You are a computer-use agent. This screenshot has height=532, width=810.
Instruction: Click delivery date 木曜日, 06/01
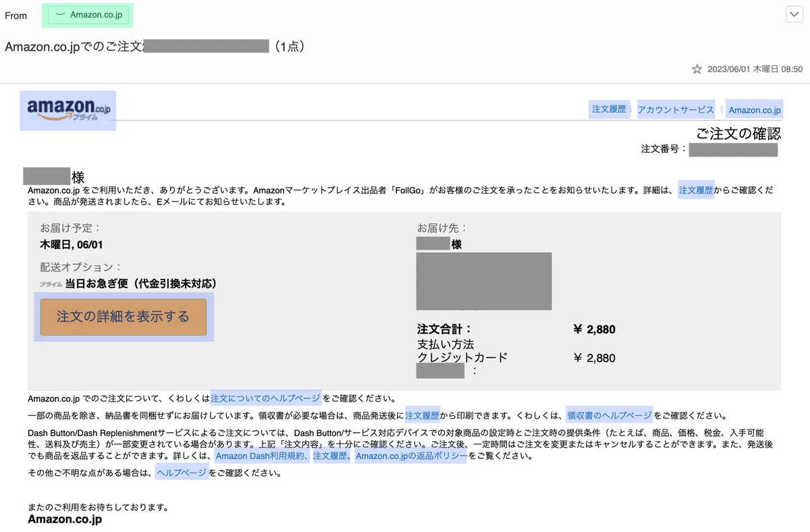(x=72, y=244)
